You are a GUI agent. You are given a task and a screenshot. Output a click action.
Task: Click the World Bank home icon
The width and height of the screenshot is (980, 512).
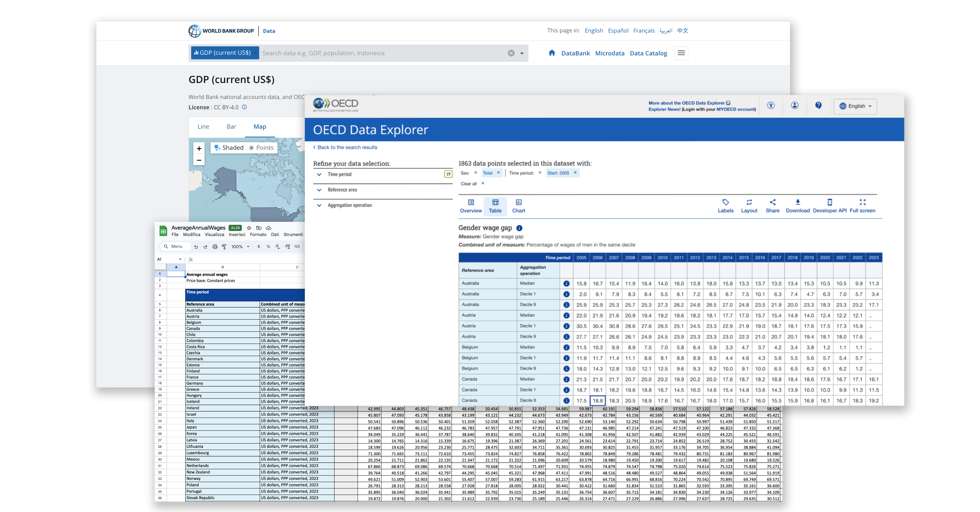point(552,53)
